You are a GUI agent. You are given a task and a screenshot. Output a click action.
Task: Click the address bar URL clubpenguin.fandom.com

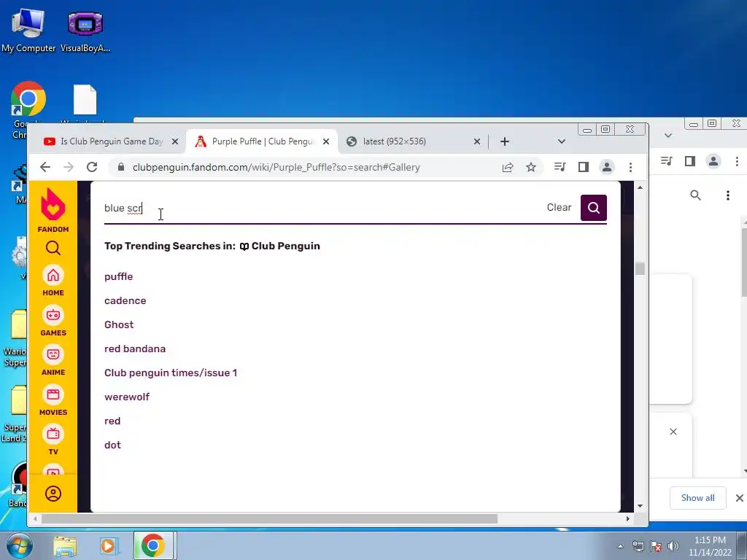click(276, 167)
